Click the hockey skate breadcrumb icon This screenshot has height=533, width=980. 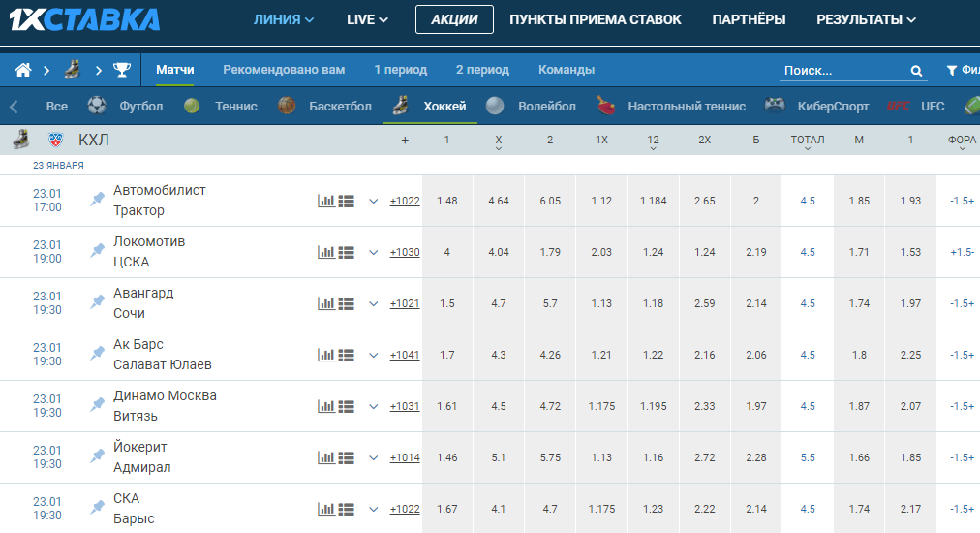pos(73,70)
